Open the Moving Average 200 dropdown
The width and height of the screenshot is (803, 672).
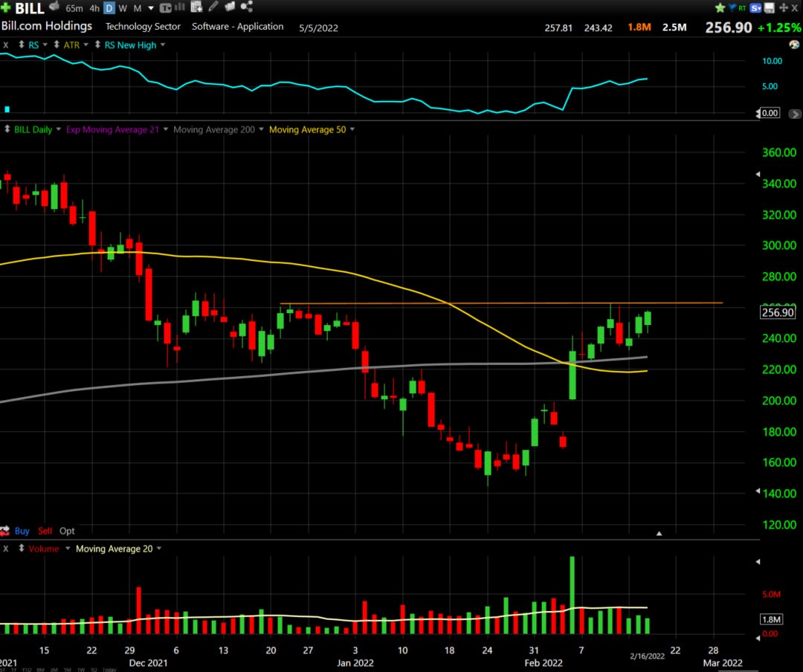[x=261, y=129]
